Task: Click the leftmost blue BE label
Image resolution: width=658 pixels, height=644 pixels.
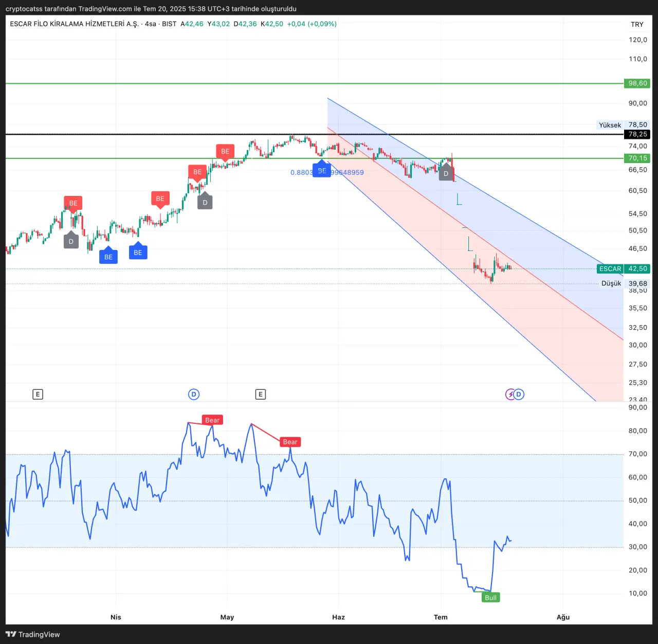Action: pos(108,257)
